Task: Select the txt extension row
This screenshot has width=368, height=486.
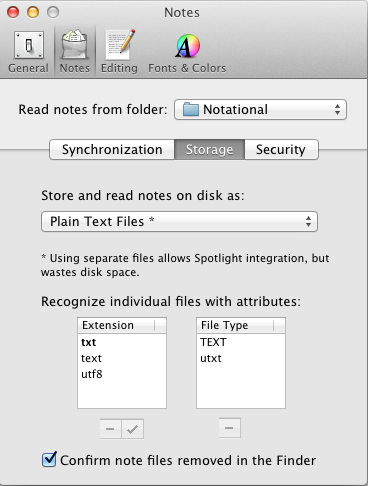Action: (x=122, y=342)
